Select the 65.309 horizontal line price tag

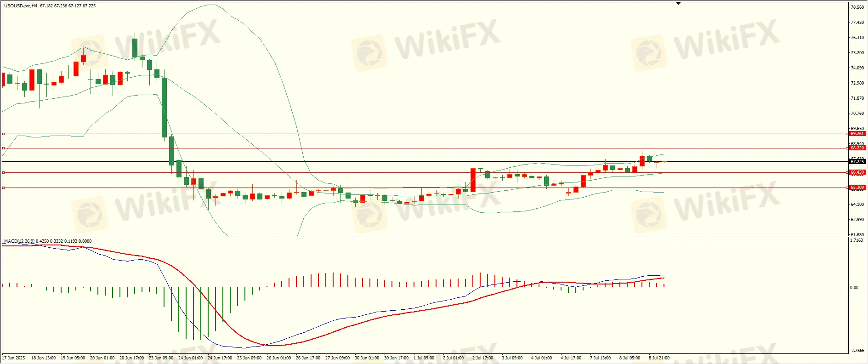(857, 188)
